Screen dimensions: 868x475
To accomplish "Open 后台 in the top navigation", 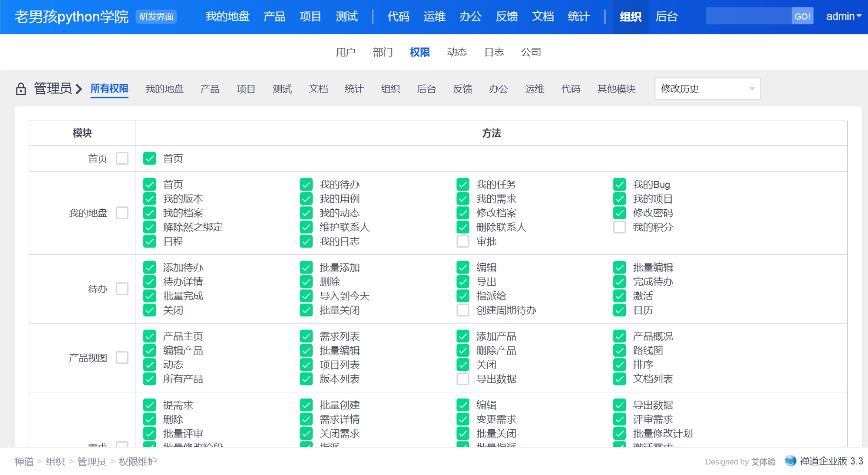I will [666, 16].
